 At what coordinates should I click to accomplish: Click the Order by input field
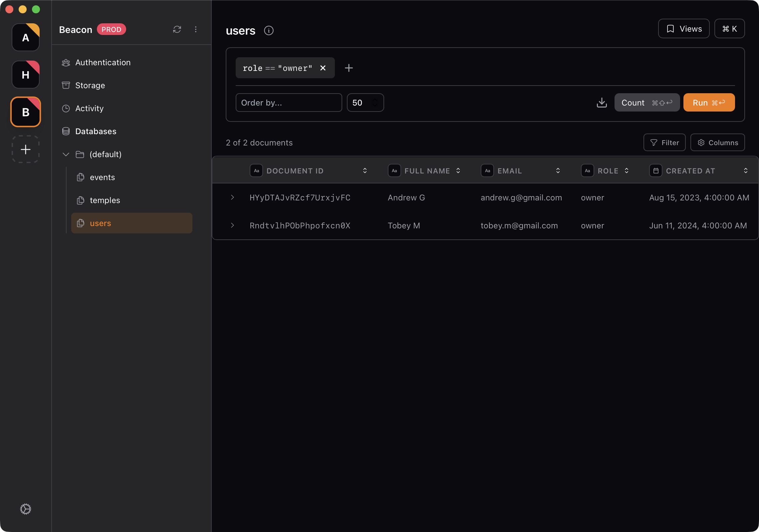point(289,103)
